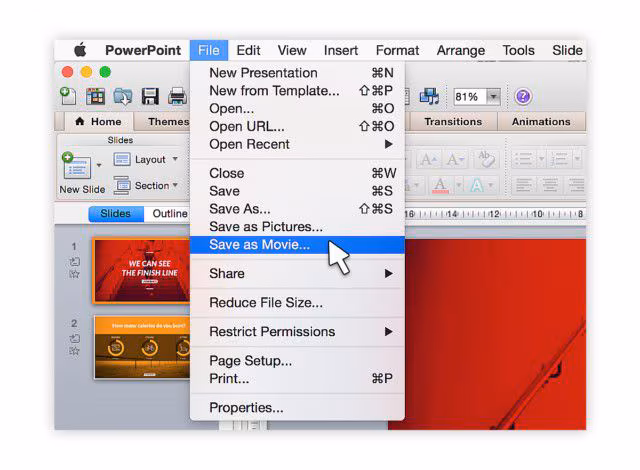
Task: Select the Slides pane tab
Action: coord(116,214)
